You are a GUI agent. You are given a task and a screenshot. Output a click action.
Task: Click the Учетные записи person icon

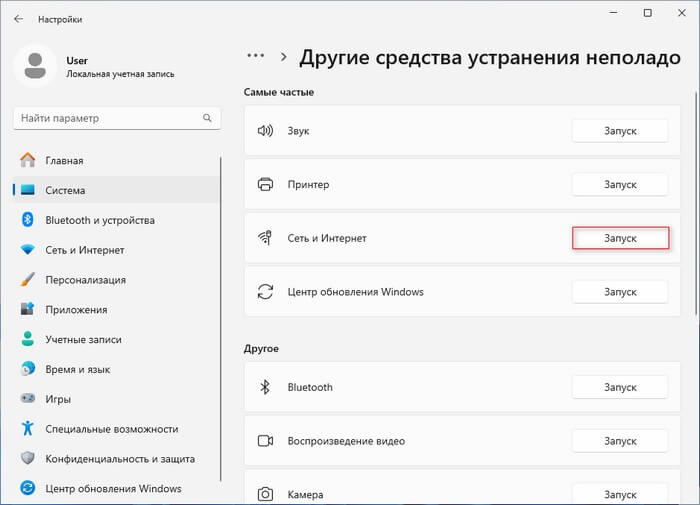(28, 339)
